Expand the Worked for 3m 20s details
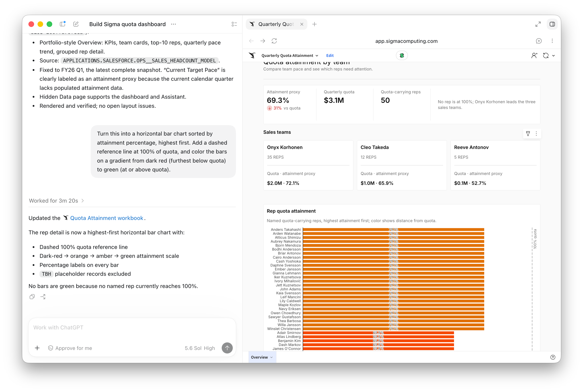Viewport: 583px width, 392px height. [x=56, y=201]
